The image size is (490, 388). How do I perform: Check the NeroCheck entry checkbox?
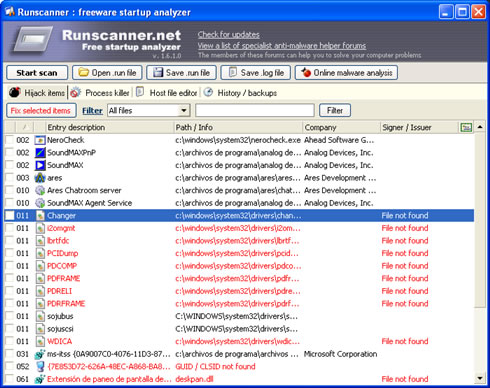click(x=10, y=140)
